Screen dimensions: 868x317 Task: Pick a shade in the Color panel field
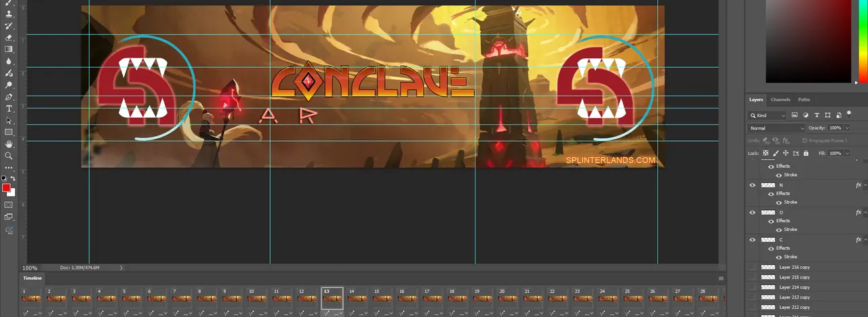click(808, 41)
